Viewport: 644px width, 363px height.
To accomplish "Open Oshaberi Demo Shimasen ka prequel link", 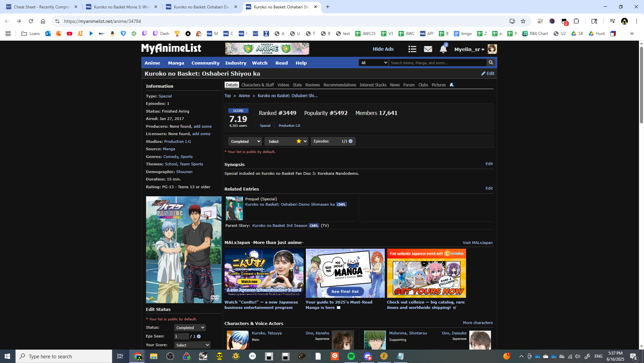I will tap(290, 204).
